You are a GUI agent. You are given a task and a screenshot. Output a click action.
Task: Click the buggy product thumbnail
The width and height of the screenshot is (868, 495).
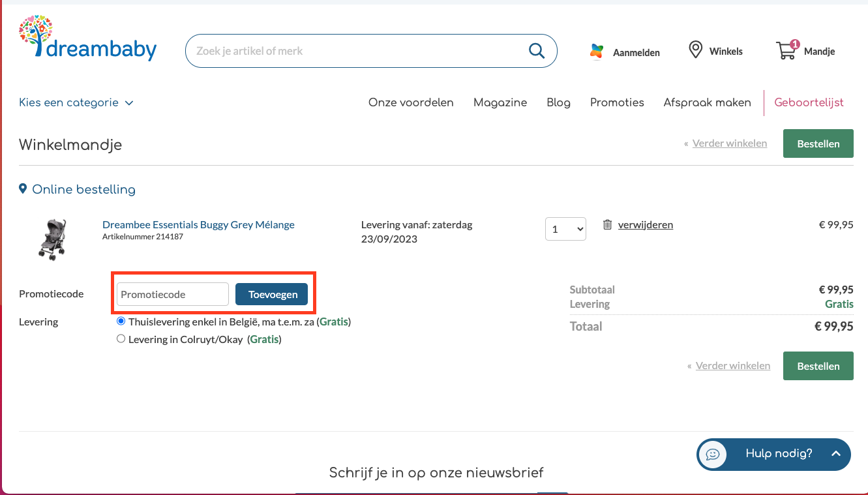click(52, 240)
